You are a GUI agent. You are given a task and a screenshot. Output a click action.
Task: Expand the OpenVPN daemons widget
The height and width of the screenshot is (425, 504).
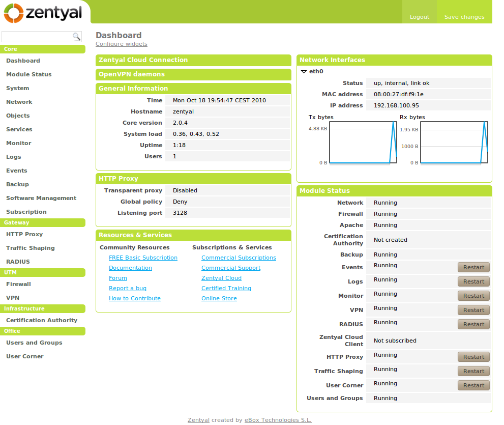point(193,74)
